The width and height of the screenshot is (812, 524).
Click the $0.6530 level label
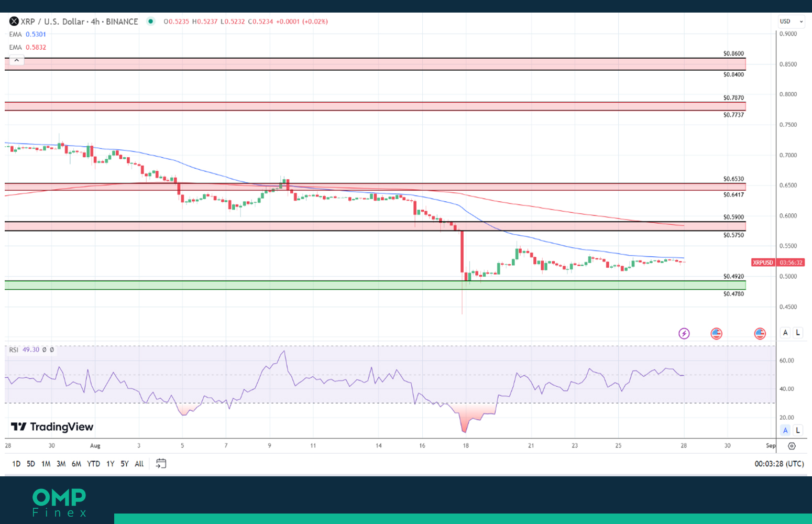pyautogui.click(x=733, y=179)
